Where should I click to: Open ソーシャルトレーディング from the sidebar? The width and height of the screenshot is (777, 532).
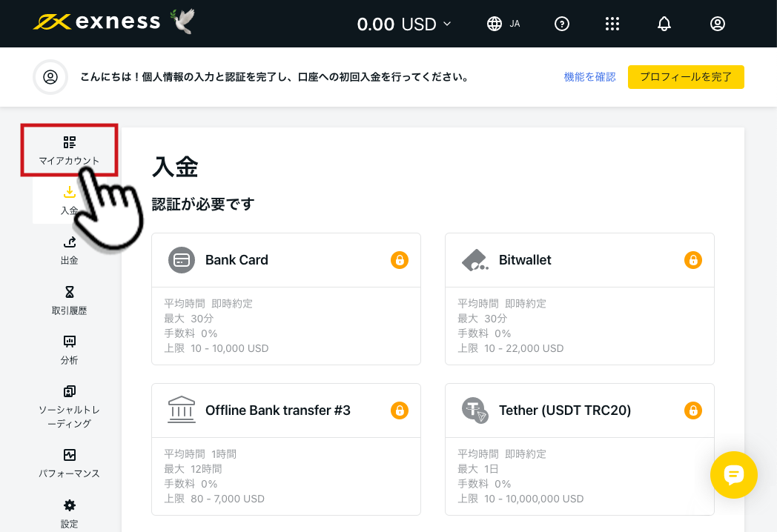(70, 406)
